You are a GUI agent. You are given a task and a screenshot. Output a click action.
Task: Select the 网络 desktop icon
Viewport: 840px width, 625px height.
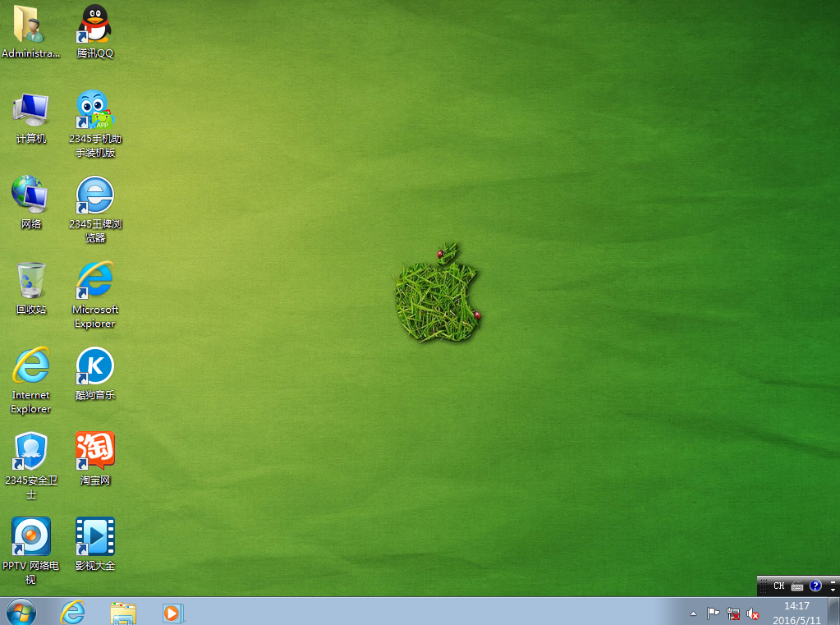[30, 203]
